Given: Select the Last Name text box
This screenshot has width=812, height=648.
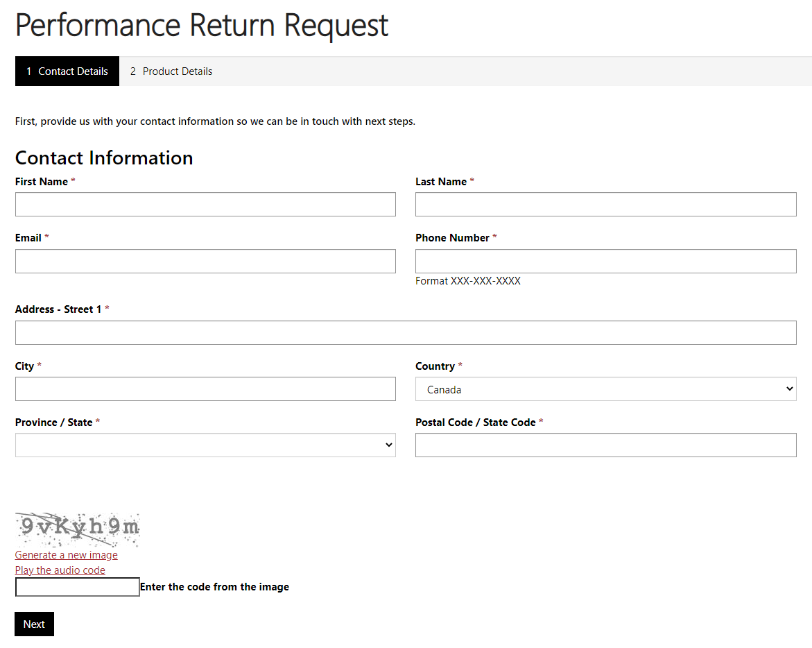Looking at the screenshot, I should pyautogui.click(x=606, y=205).
